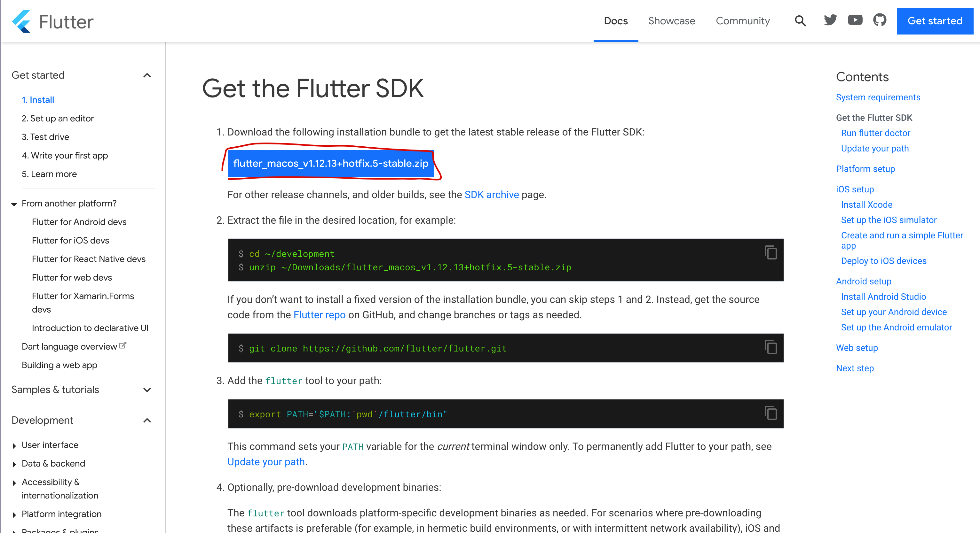Expand the Samples & tutorials section
The height and width of the screenshot is (533, 980).
tap(147, 390)
